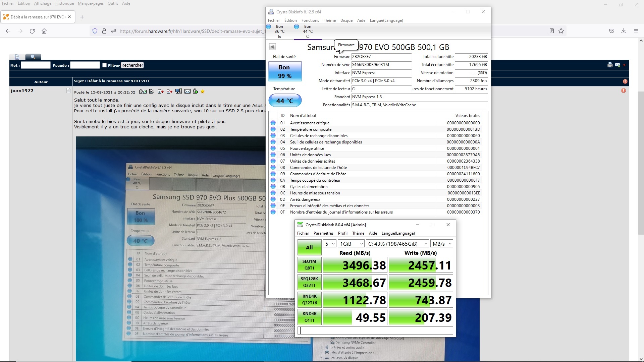The image size is (644, 362).
Task: Click the printer icon in the forum header
Action: point(610,65)
